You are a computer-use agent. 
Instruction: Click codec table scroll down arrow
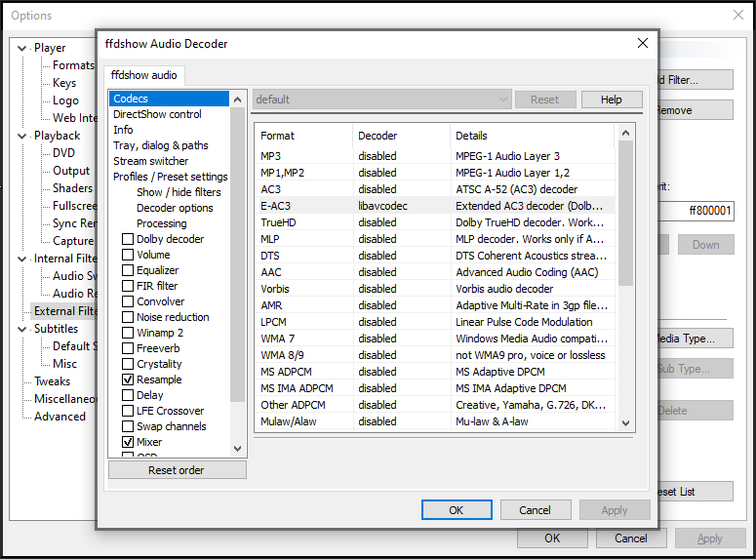pos(626,423)
